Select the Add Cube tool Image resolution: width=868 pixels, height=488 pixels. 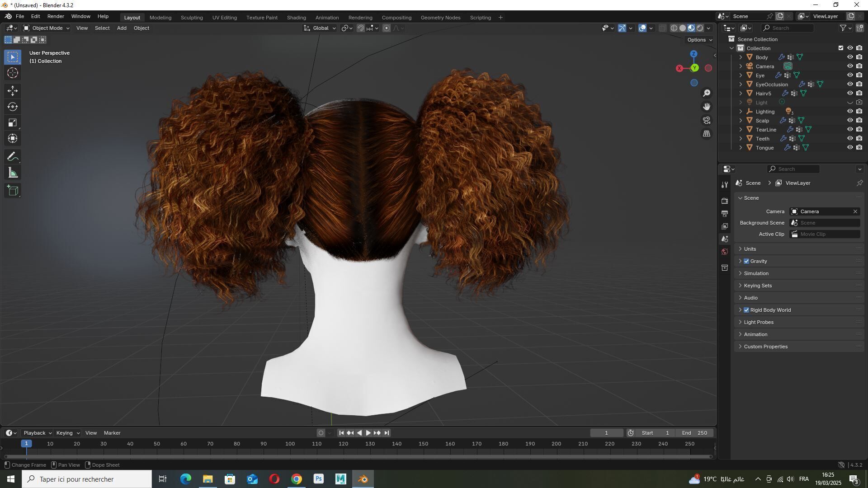click(x=13, y=191)
